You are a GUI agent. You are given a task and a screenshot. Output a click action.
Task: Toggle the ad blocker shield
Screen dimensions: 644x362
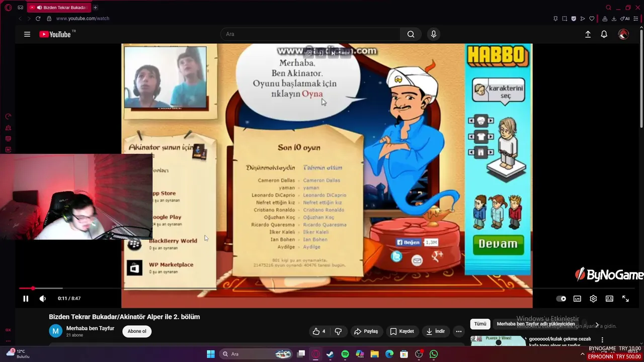tap(574, 19)
